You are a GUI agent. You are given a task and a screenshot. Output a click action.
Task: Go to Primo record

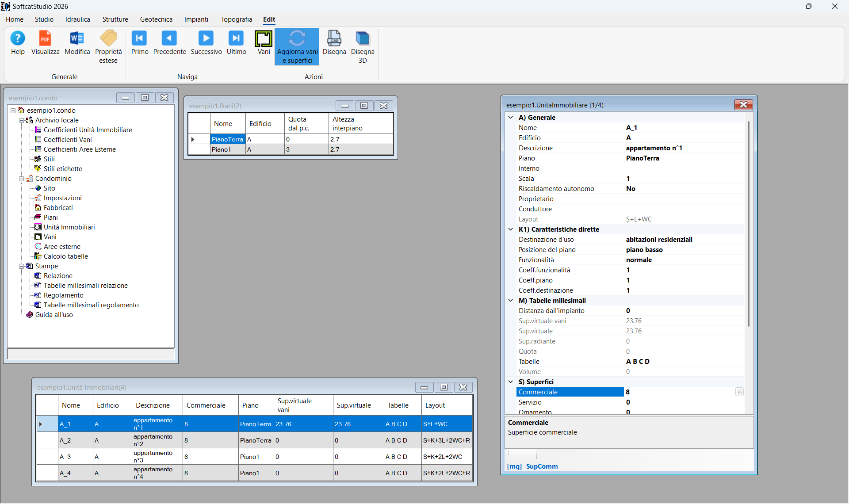tap(140, 43)
